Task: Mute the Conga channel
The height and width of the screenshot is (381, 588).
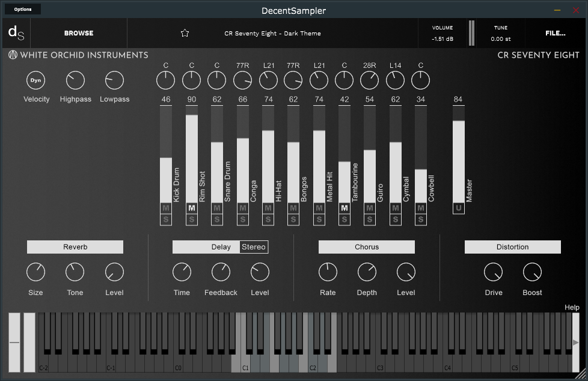Action: tap(243, 208)
